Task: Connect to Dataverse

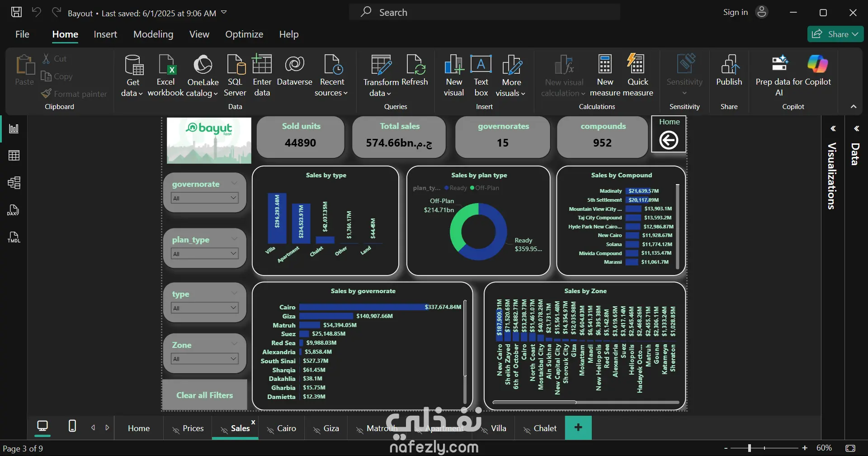Action: pyautogui.click(x=295, y=71)
